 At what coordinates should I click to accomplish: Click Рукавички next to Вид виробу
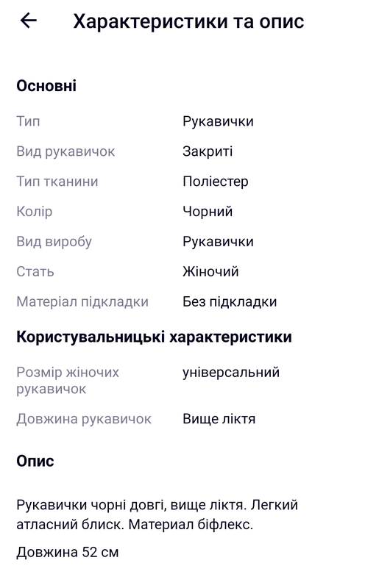click(x=218, y=242)
